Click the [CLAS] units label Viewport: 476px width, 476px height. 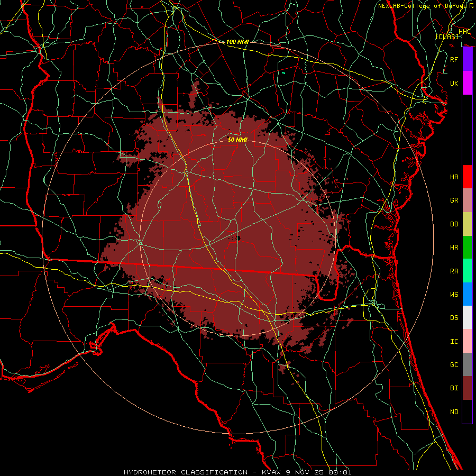coord(447,36)
